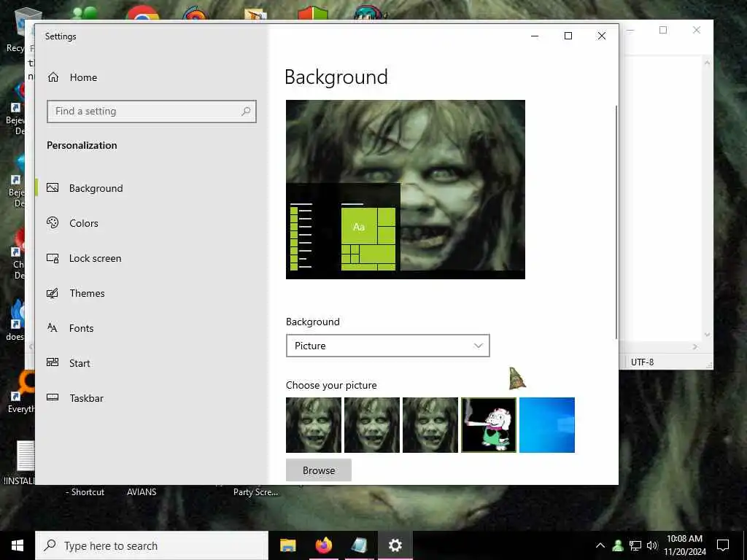Open the network tray icon
The width and height of the screenshot is (747, 560).
pos(635,545)
